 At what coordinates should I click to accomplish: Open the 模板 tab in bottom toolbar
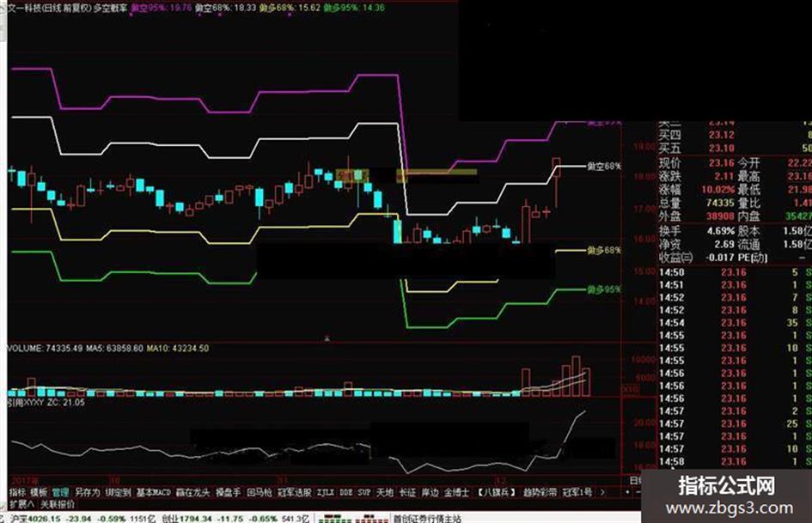click(39, 492)
